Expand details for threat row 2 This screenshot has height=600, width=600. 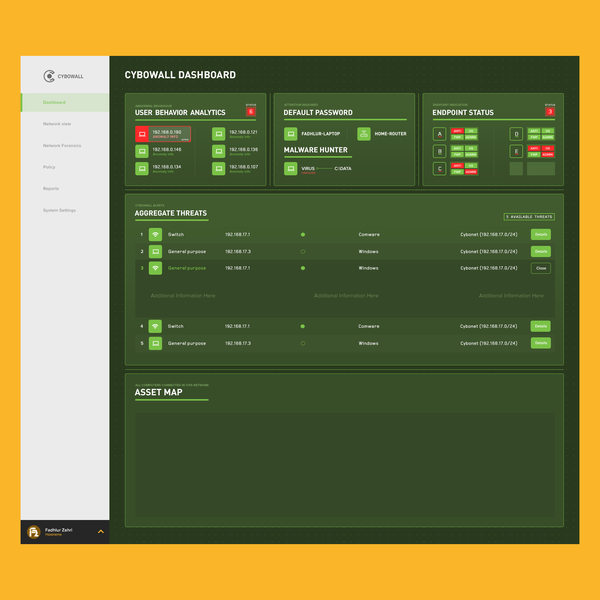tap(541, 251)
